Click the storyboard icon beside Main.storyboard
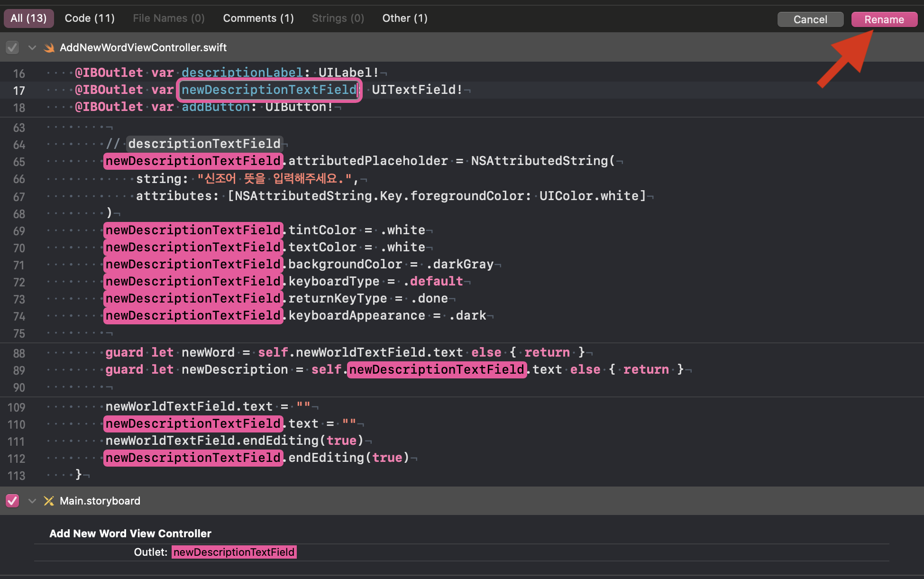Viewport: 924px width, 579px height. tap(49, 501)
